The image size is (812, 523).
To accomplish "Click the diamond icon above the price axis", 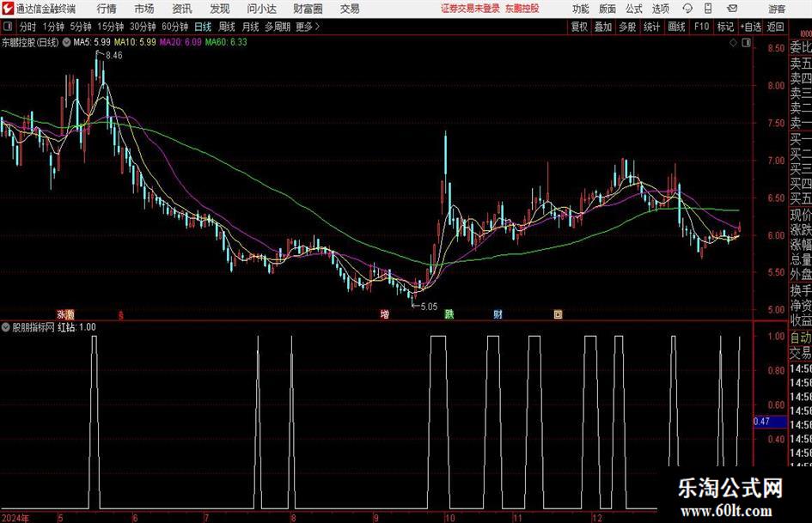I will pyautogui.click(x=733, y=43).
